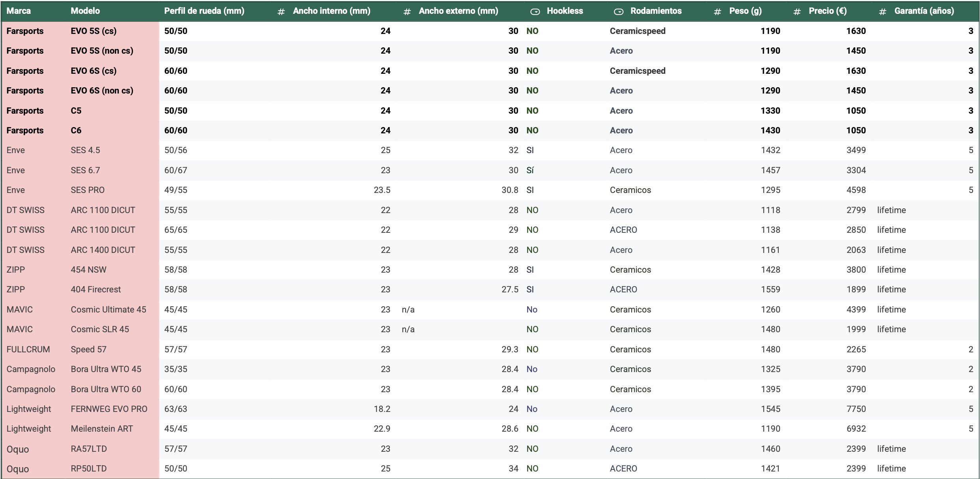The height and width of the screenshot is (479, 980).
Task: Open the Hookless dropdown for Enve SES 4.5
Action: 530,150
